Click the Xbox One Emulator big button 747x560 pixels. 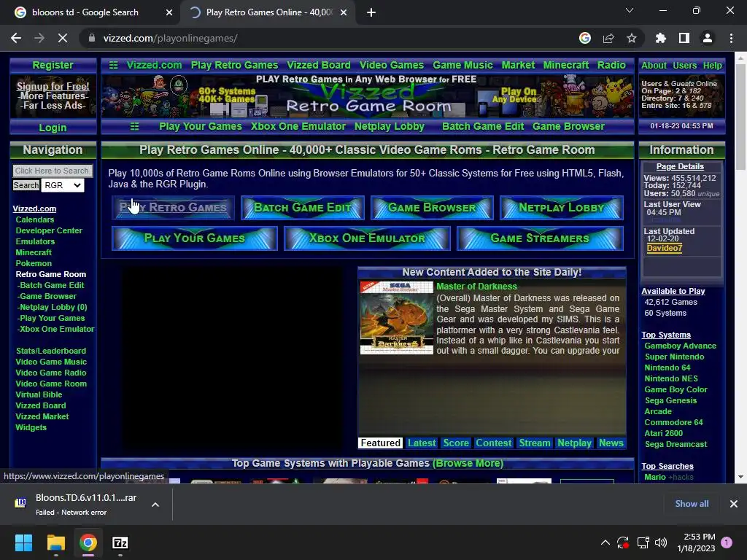(x=367, y=238)
